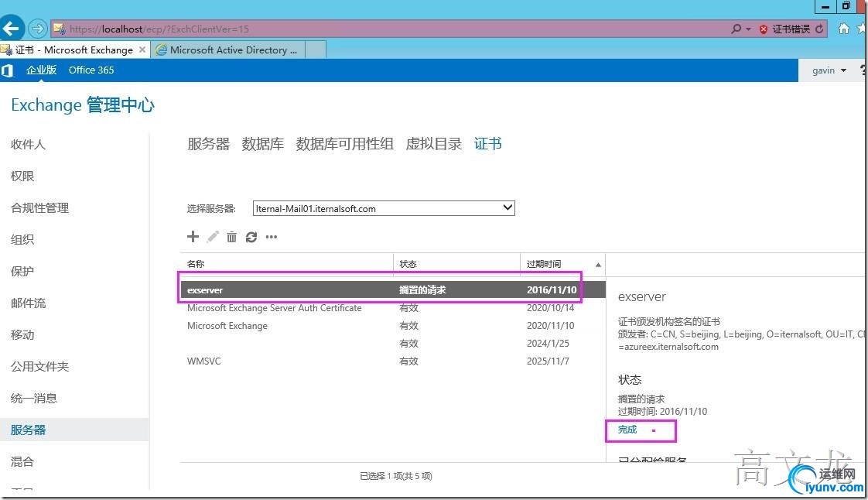
Task: Switch to the 虚拟目录 top tab
Action: coord(434,144)
